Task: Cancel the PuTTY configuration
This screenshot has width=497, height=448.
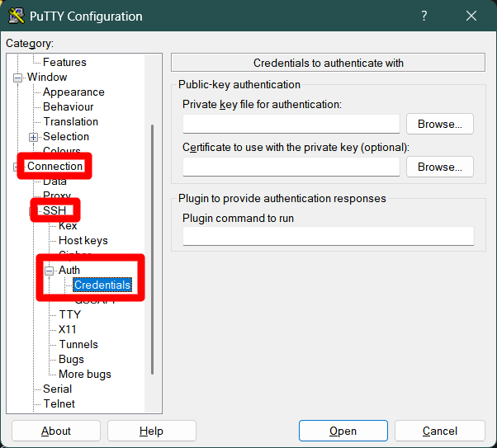Action: 440,431
